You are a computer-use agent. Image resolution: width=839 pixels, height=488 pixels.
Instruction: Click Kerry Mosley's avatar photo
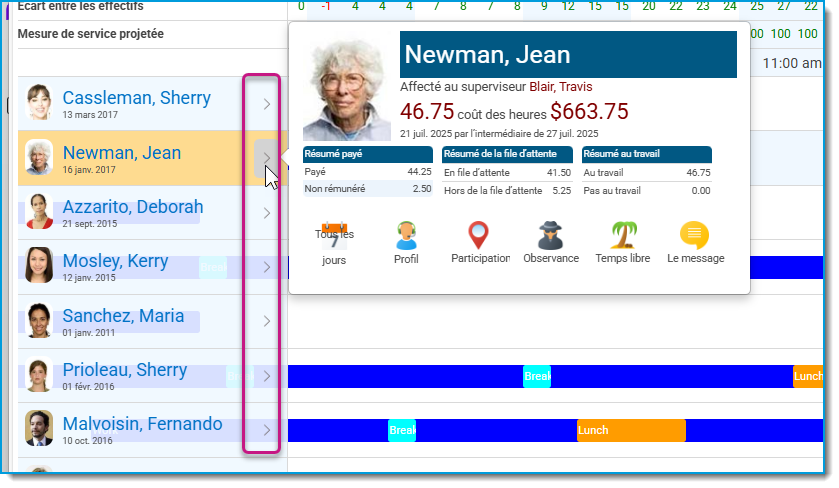tap(39, 265)
